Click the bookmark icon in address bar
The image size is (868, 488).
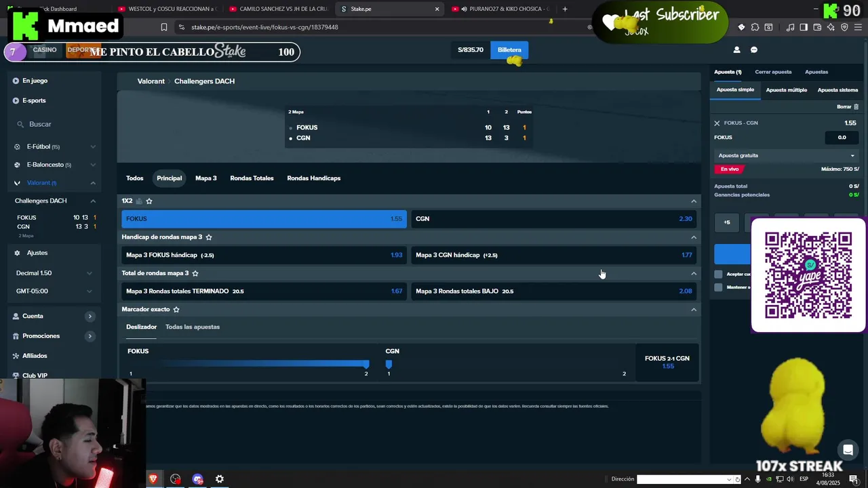tap(163, 27)
